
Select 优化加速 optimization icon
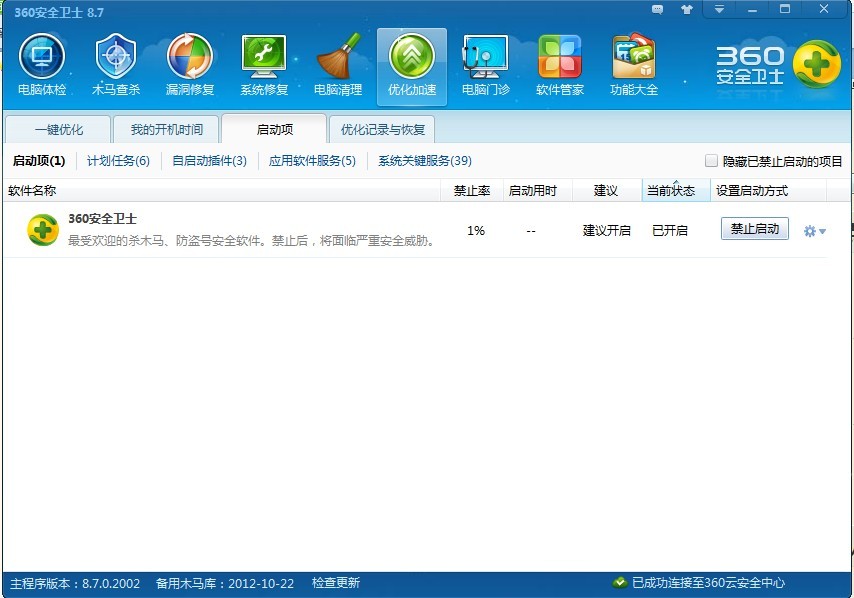(412, 66)
